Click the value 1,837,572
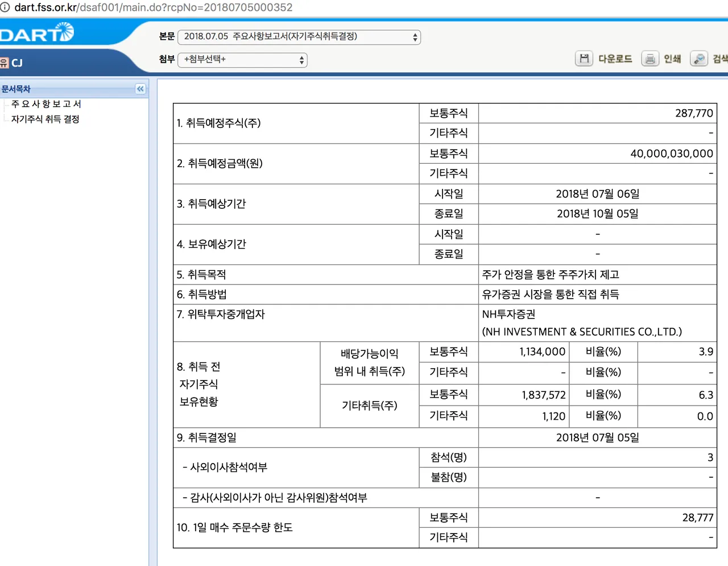Screen dimensions: 728x566 (544, 395)
